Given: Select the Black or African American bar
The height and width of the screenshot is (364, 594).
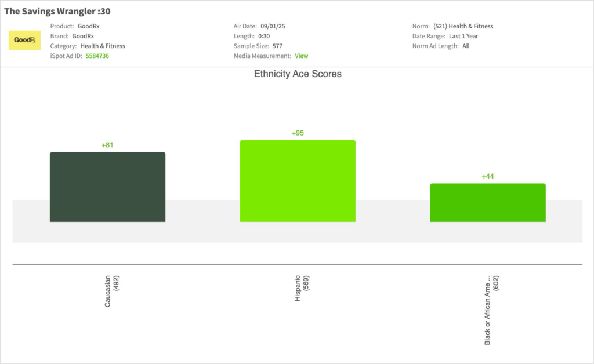Looking at the screenshot, I should point(487,202).
